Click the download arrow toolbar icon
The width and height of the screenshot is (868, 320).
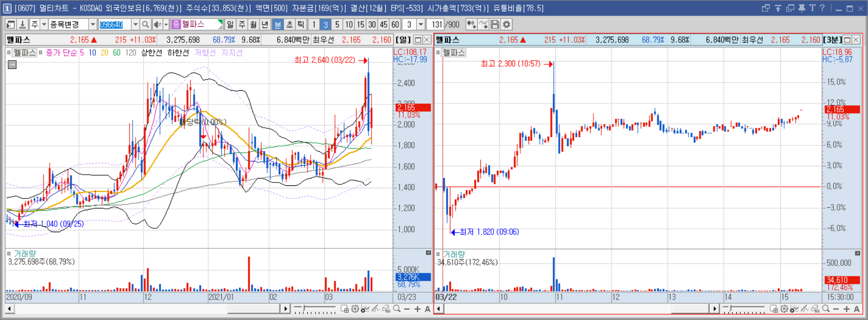click(22, 24)
